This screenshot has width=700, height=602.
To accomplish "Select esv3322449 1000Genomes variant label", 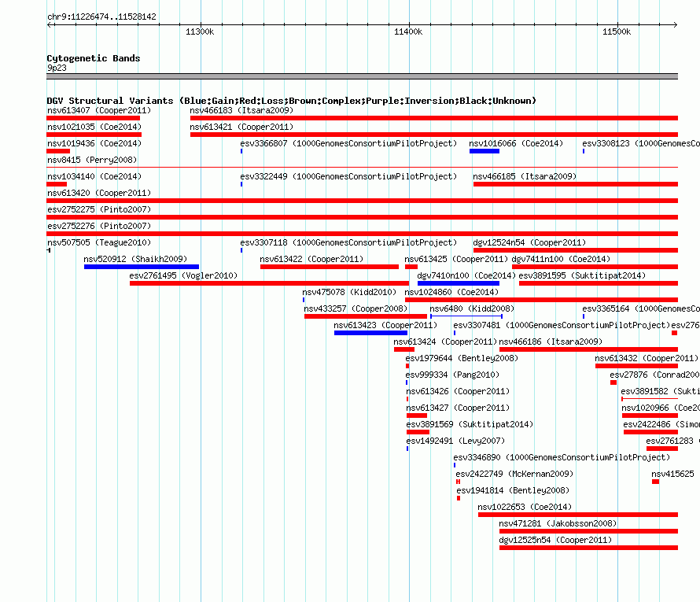I will pyautogui.click(x=348, y=176).
